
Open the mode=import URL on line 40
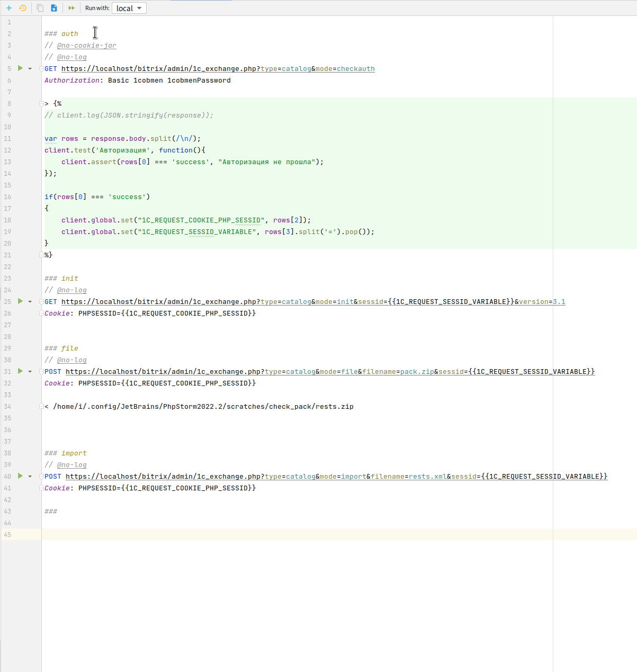coord(337,477)
